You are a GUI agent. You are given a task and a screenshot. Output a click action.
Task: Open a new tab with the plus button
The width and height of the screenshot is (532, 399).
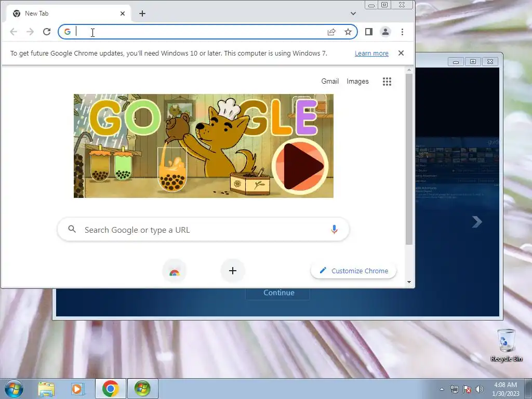142,14
